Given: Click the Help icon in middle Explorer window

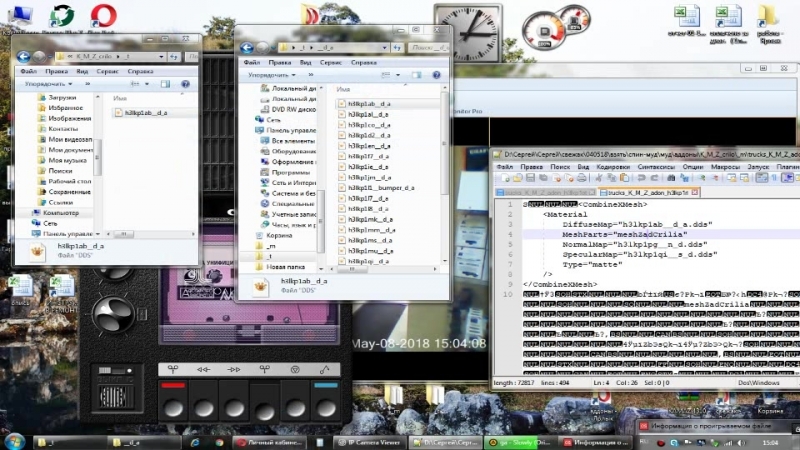Looking at the screenshot, I should pyautogui.click(x=436, y=75).
